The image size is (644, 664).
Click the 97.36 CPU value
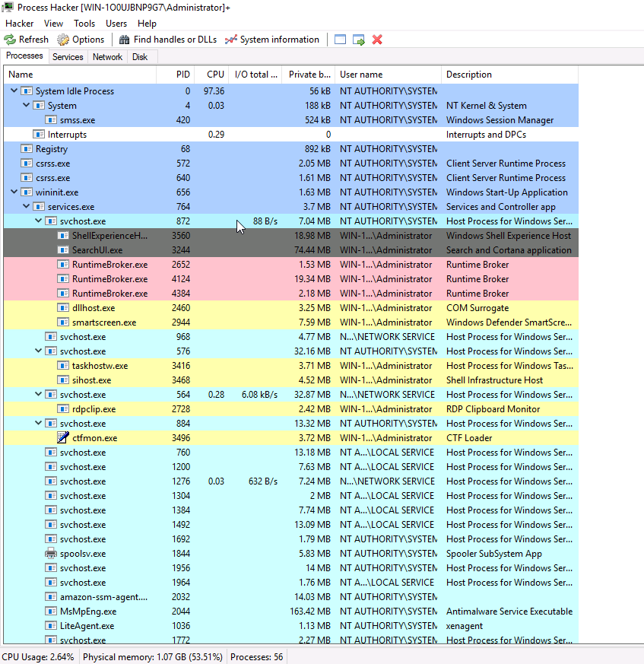[214, 91]
